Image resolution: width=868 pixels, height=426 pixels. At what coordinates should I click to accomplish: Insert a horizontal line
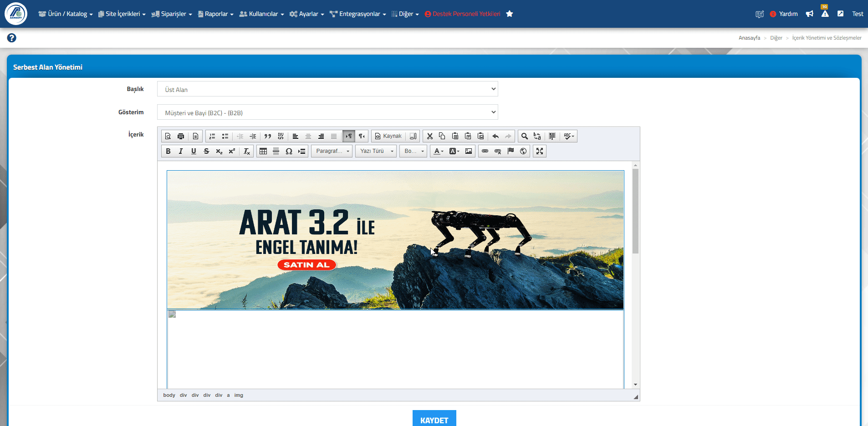[x=276, y=151]
